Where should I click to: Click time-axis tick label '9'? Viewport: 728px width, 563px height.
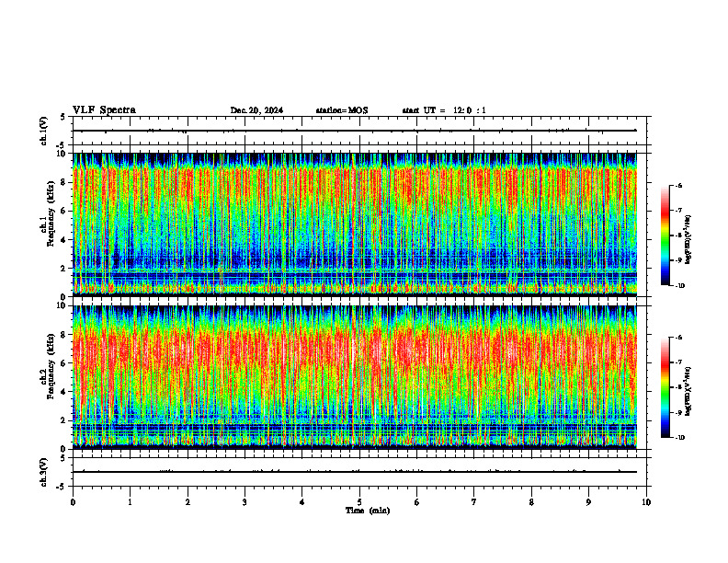point(588,502)
